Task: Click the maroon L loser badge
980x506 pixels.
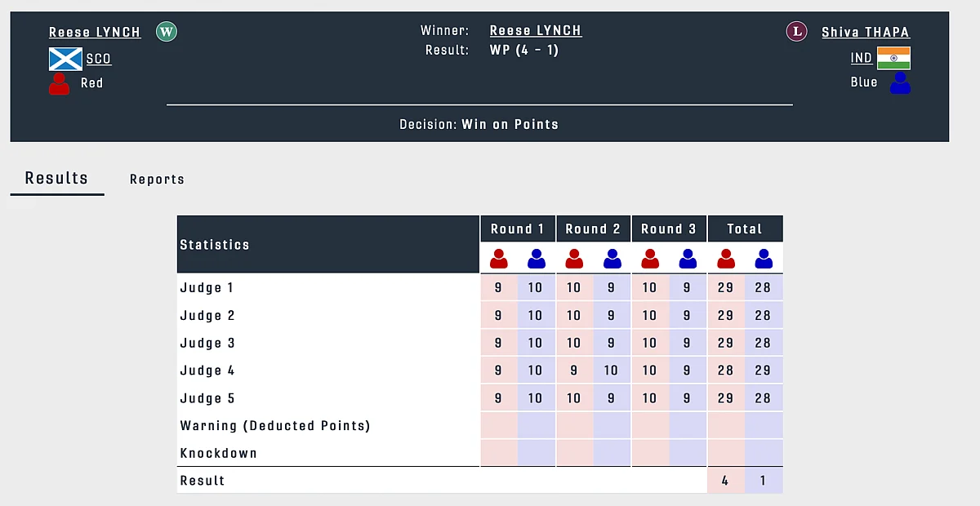Action: (796, 32)
